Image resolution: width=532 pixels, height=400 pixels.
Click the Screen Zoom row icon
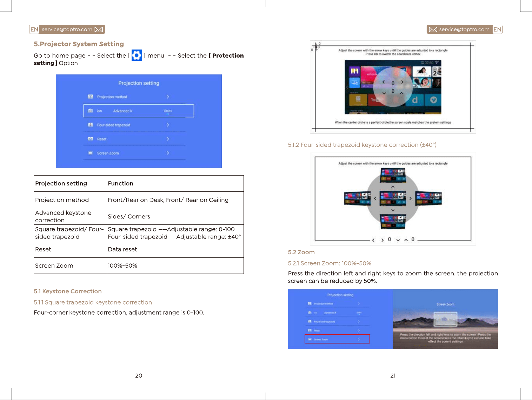pos(91,153)
